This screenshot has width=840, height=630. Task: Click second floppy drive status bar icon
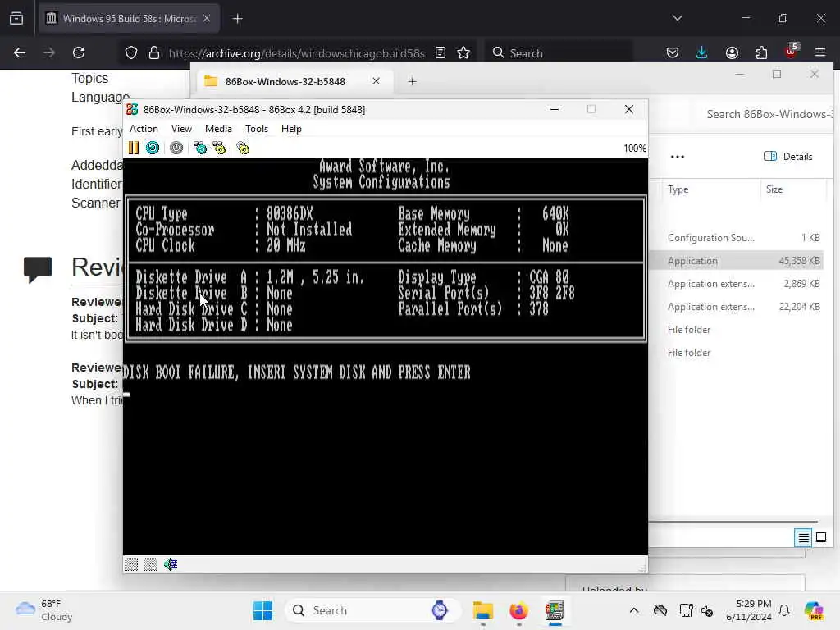pyautogui.click(x=151, y=564)
